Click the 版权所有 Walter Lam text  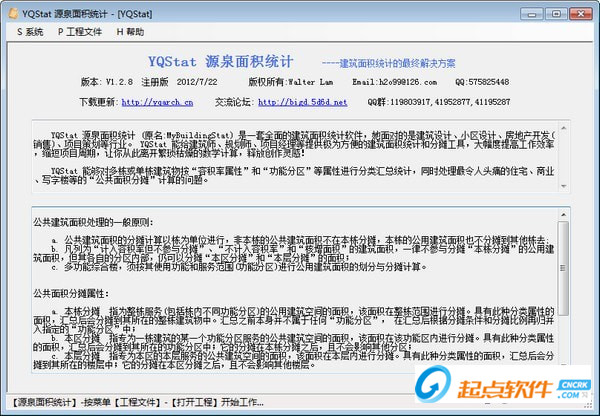[x=291, y=82]
